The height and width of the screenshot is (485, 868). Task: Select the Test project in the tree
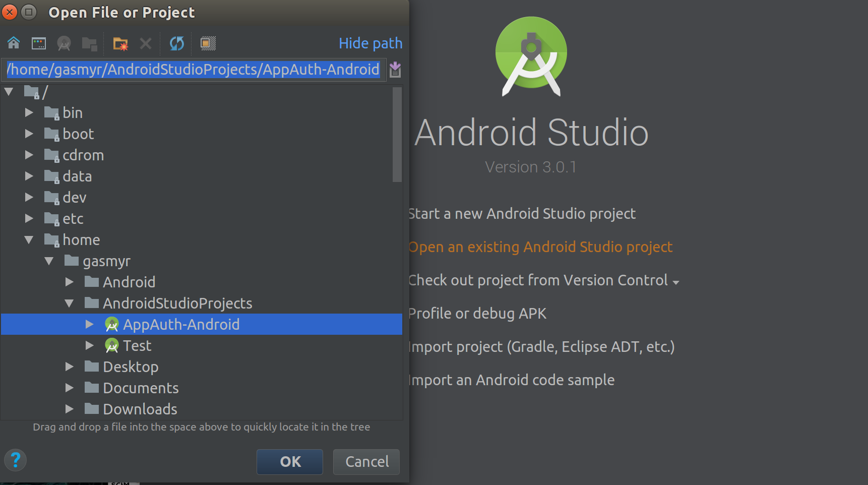tap(137, 346)
